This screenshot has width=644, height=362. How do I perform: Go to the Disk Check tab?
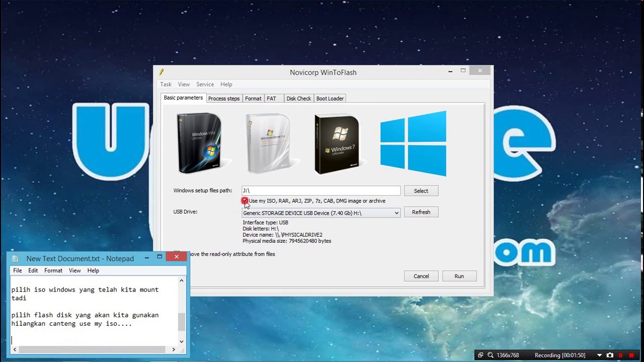(299, 99)
